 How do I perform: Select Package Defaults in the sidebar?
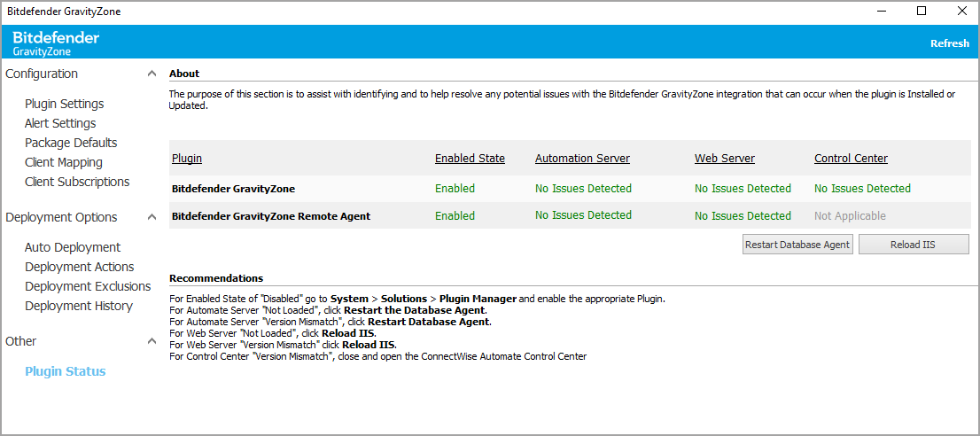tap(71, 143)
